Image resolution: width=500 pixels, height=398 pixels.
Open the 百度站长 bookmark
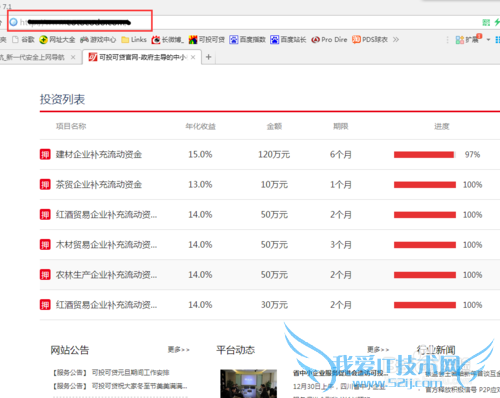(x=288, y=40)
